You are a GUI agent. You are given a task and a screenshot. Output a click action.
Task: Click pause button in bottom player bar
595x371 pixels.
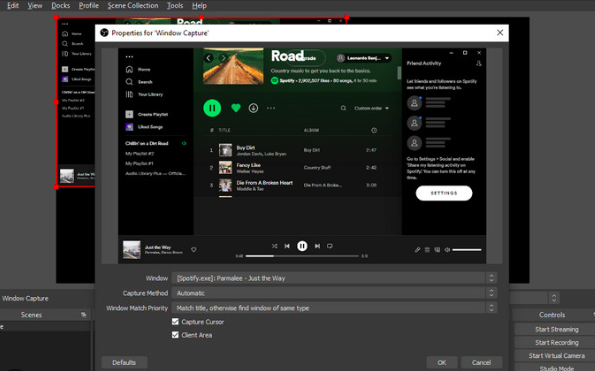302,246
